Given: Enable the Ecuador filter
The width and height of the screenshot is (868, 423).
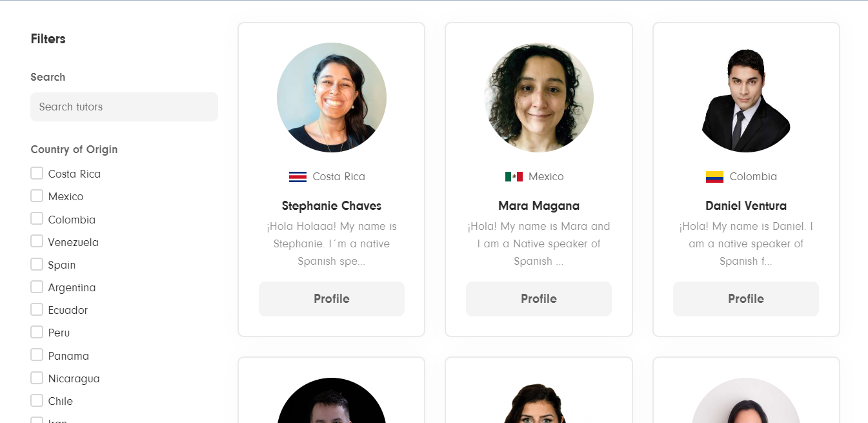Looking at the screenshot, I should [x=37, y=309].
